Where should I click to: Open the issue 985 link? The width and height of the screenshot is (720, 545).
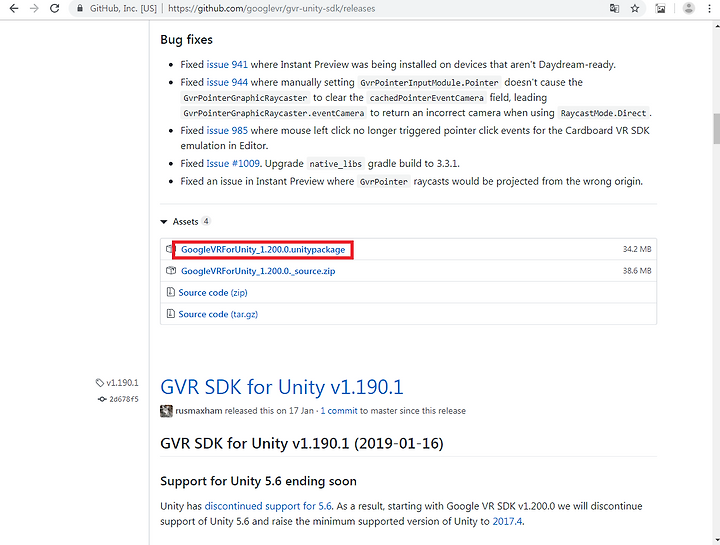[x=227, y=130]
